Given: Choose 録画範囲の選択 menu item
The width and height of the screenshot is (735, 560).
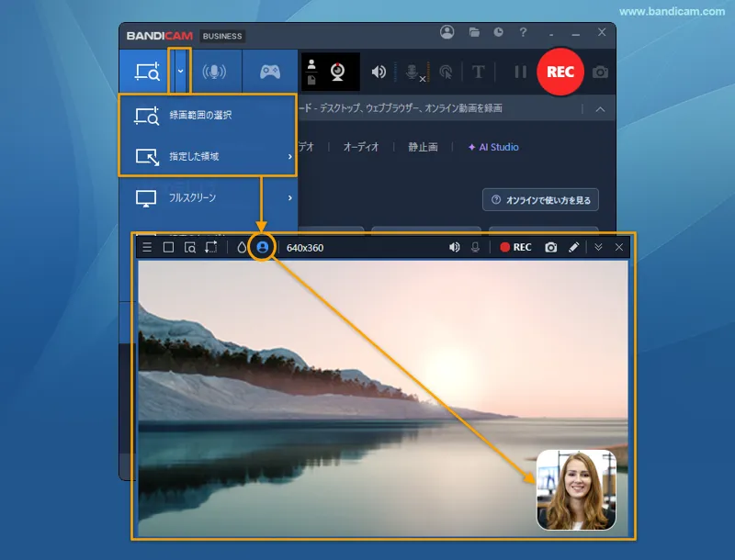Looking at the screenshot, I should (x=208, y=115).
